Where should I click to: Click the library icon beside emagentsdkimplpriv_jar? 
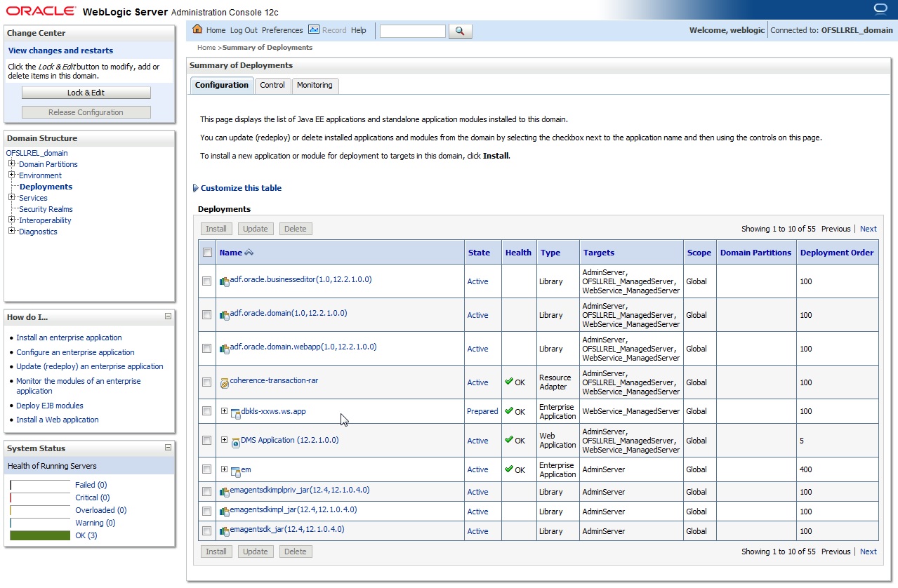(x=225, y=492)
